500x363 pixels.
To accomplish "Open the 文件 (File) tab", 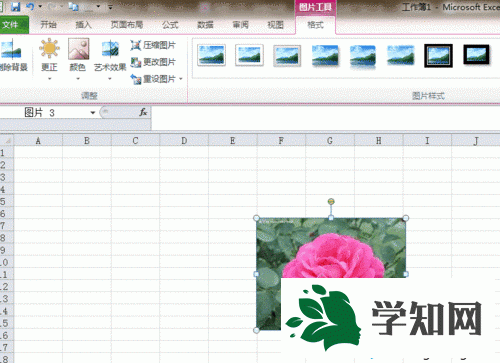I will [x=13, y=25].
